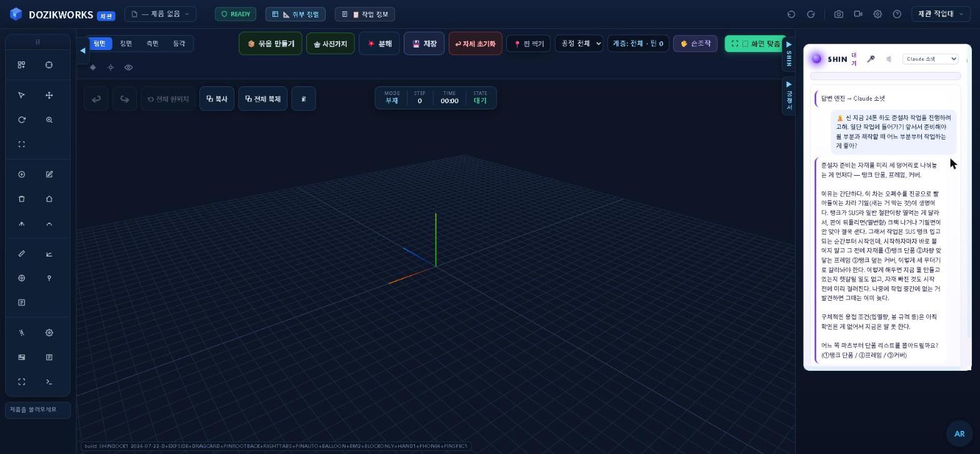Screen dimensions: 980x454
Task: Click the 계층: 전체 · 핀 0 indicator
Action: (638, 43)
